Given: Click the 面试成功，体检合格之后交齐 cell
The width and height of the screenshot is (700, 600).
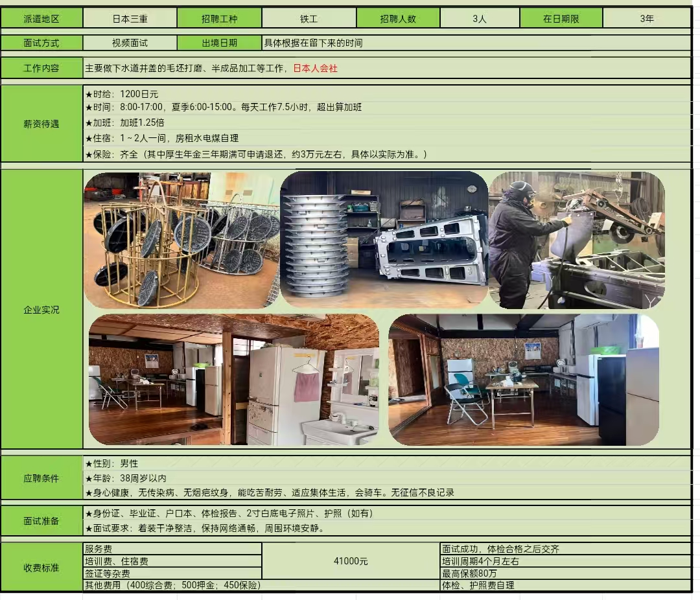Looking at the screenshot, I should [x=566, y=549].
